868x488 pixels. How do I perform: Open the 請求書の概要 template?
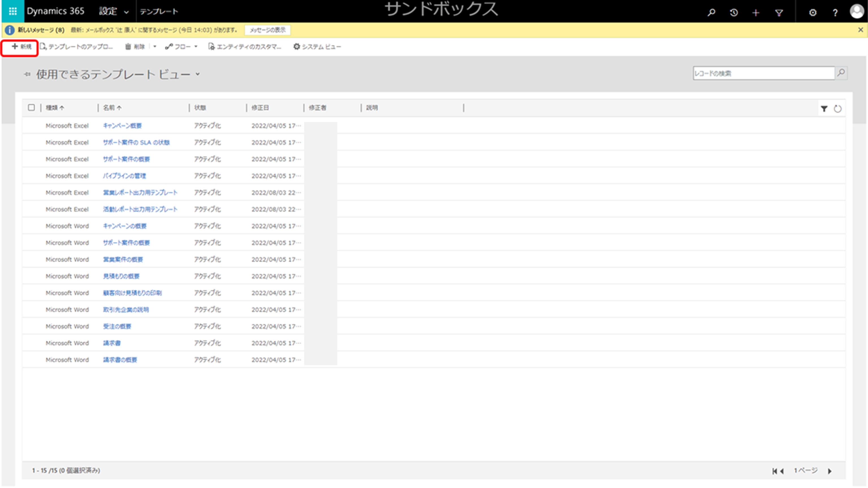(x=120, y=360)
